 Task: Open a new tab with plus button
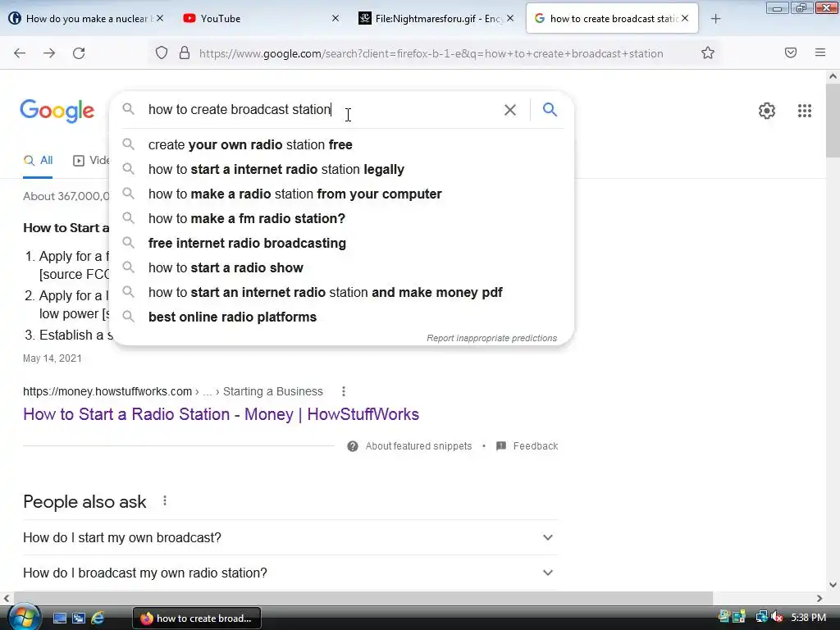715,19
